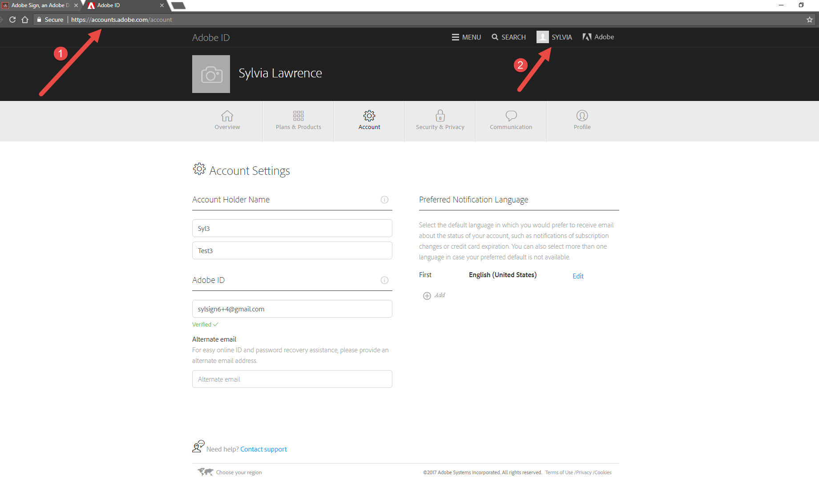Click the Account Settings gear icon
Image resolution: width=819 pixels, height=504 pixels.
pos(199,169)
